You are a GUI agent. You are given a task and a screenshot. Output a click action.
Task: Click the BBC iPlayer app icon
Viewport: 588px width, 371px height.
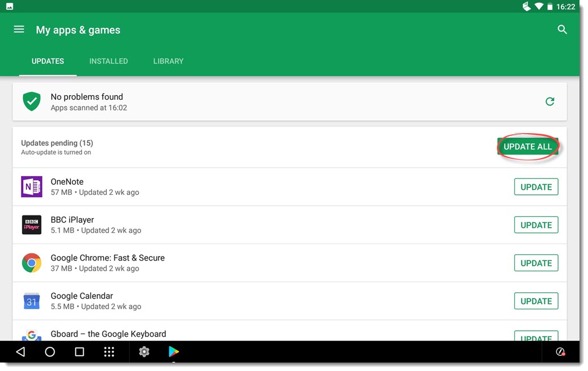[x=31, y=224]
